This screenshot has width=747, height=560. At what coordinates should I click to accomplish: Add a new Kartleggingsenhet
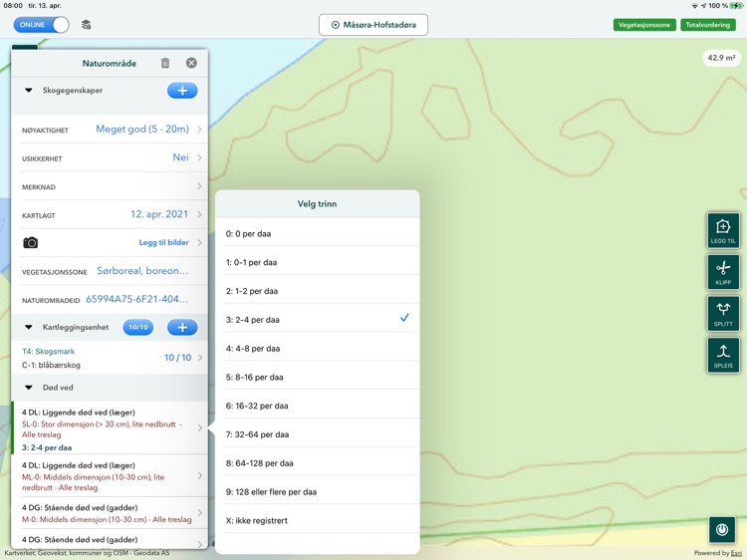182,328
